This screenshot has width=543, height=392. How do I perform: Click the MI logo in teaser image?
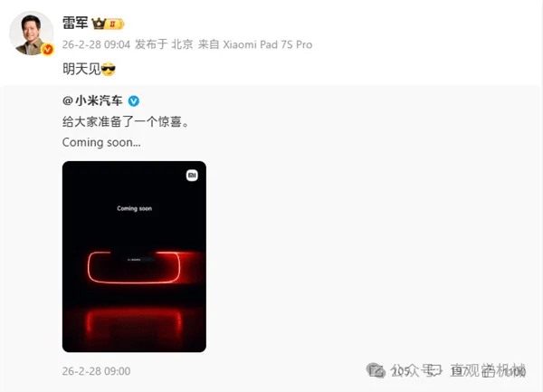coord(192,176)
